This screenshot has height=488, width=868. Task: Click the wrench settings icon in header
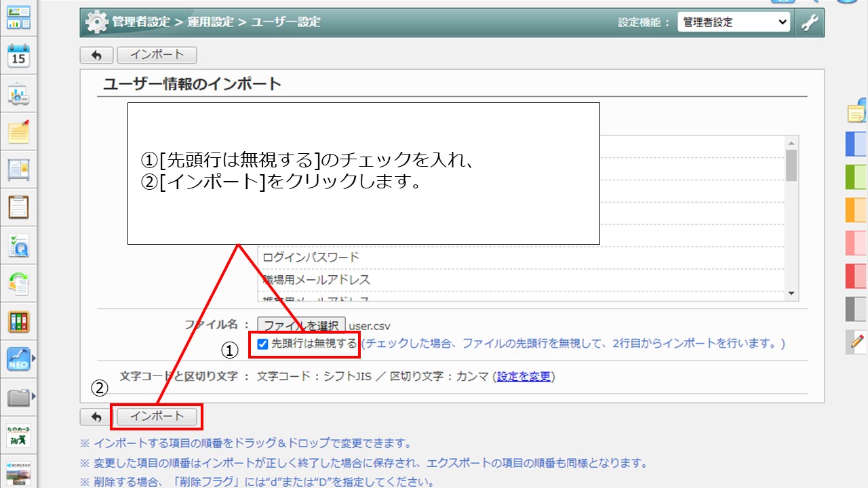[x=810, y=22]
